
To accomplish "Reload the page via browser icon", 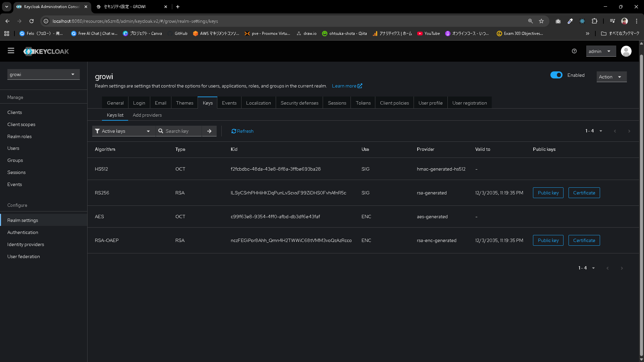I will point(32,21).
